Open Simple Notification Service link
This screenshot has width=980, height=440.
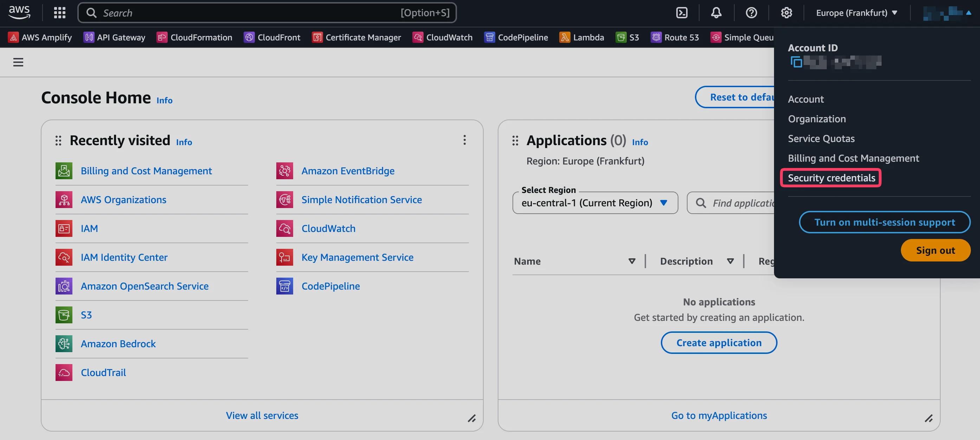(x=361, y=200)
